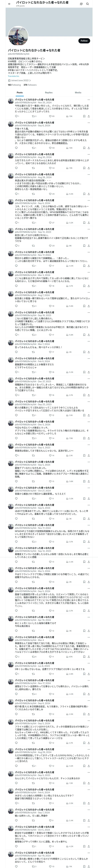Open the search icon in the header

[88, 4]
